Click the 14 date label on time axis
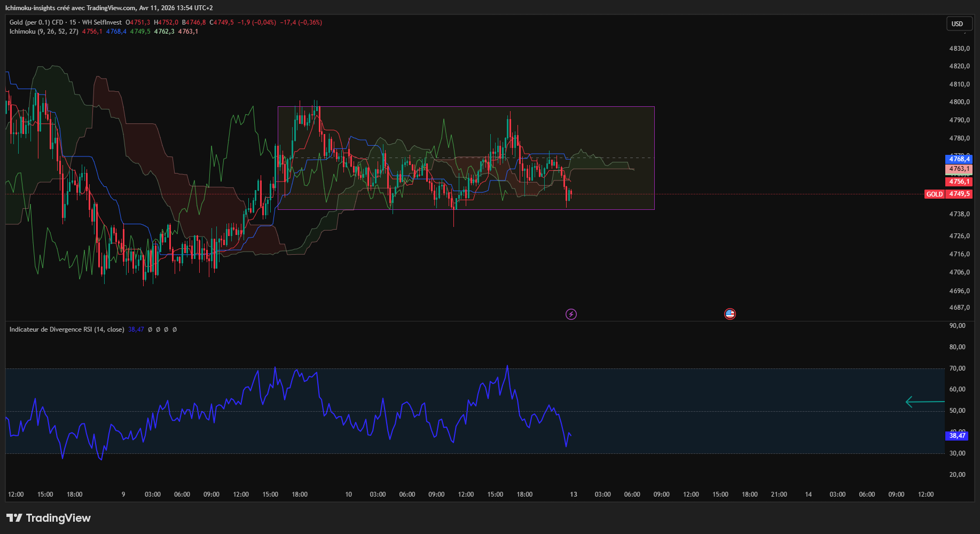980x534 pixels. pos(808,494)
